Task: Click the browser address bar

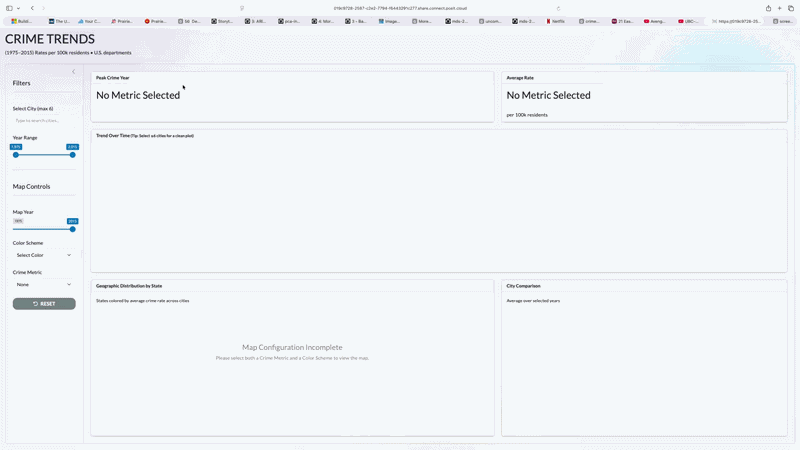Action: point(400,8)
